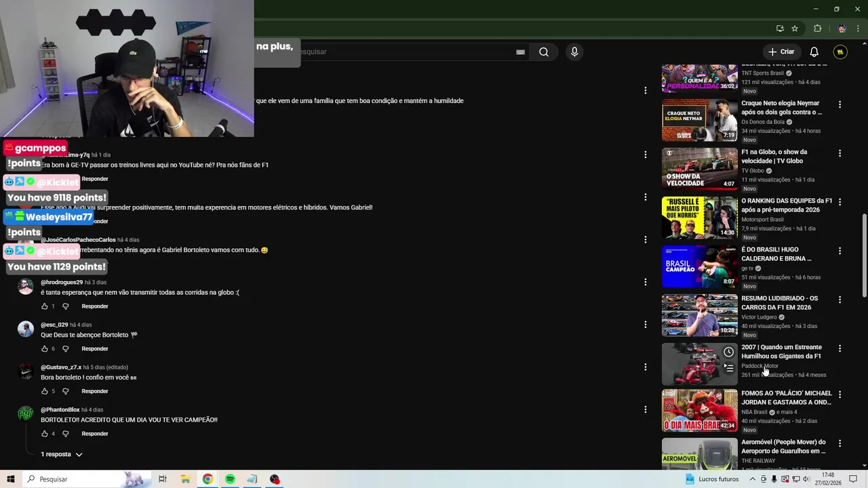868x488 pixels.
Task: Open Spotify from the taskbar
Action: click(230, 479)
